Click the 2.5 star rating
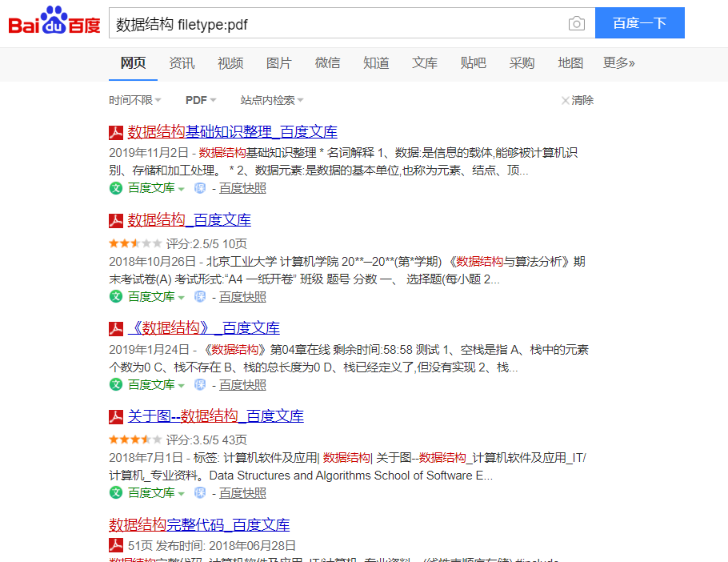This screenshot has width=728, height=562. (135, 243)
